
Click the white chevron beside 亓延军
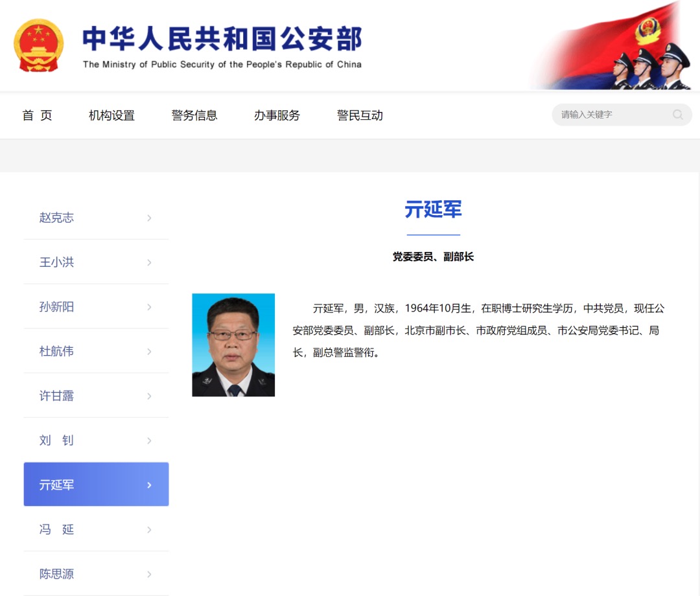tap(150, 485)
